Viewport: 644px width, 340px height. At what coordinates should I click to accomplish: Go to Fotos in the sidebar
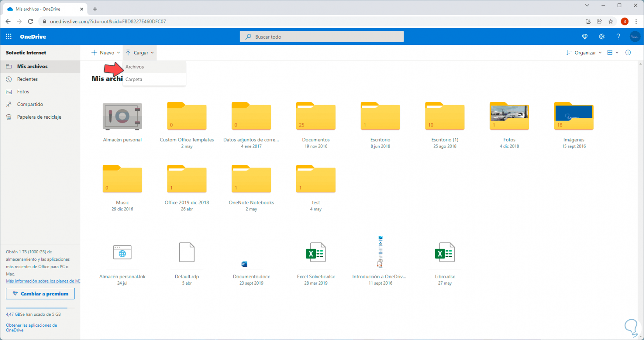pos(40,92)
